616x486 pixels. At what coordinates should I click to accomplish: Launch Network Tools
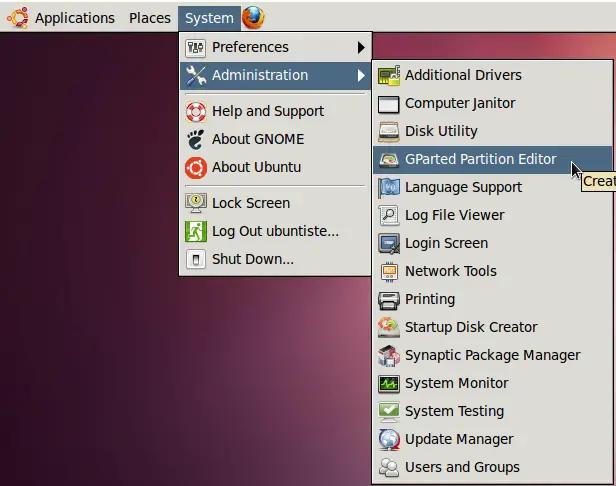pyautogui.click(x=493, y=271)
